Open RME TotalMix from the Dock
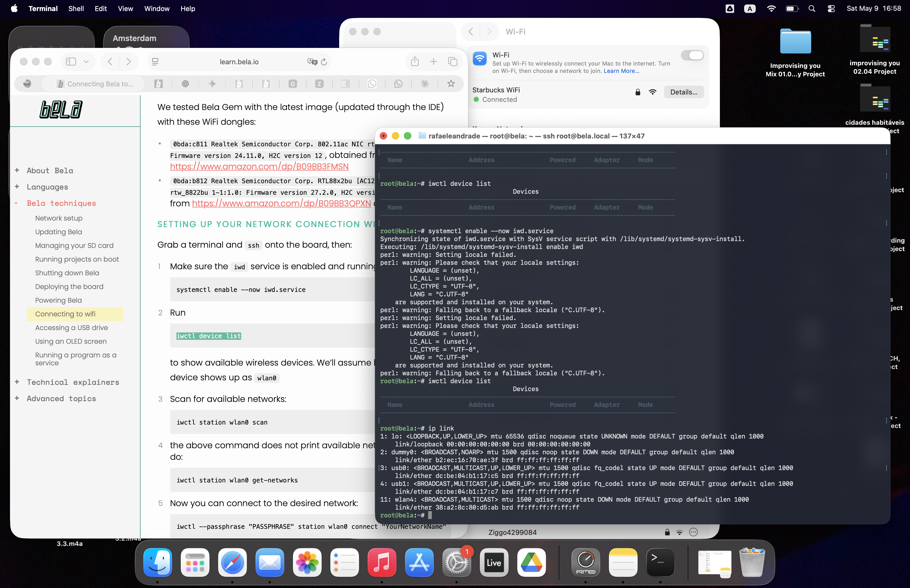The height and width of the screenshot is (588, 910). (585, 562)
